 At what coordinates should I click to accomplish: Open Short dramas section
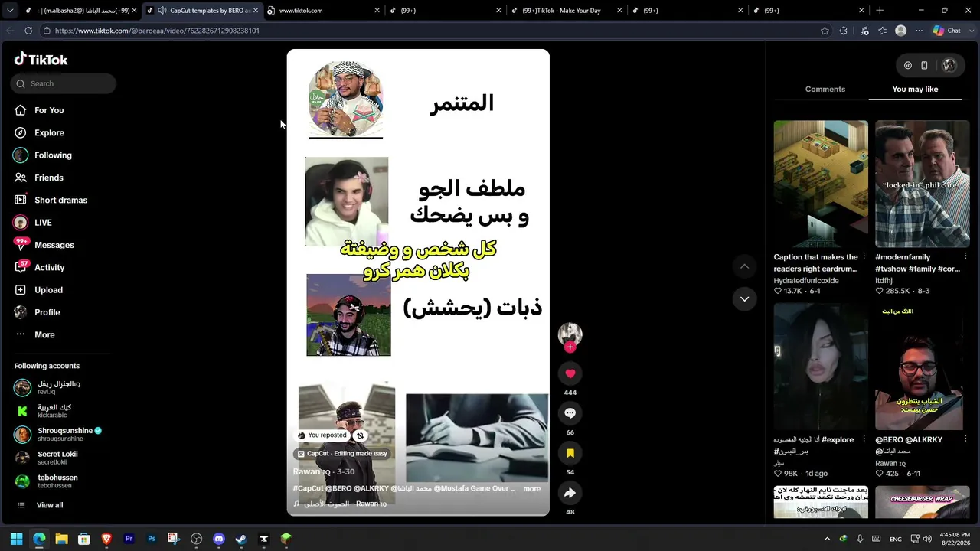(60, 200)
